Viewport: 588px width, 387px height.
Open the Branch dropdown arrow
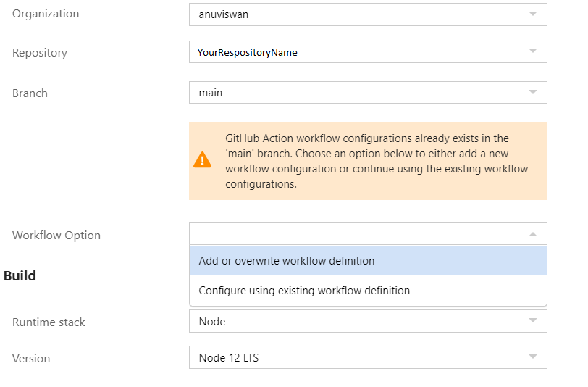point(533,92)
